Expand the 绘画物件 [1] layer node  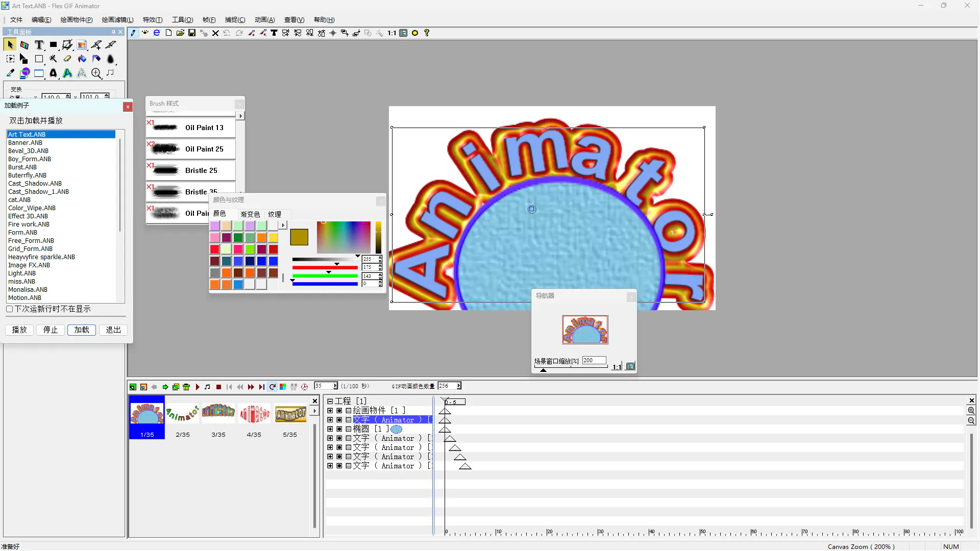tap(330, 411)
